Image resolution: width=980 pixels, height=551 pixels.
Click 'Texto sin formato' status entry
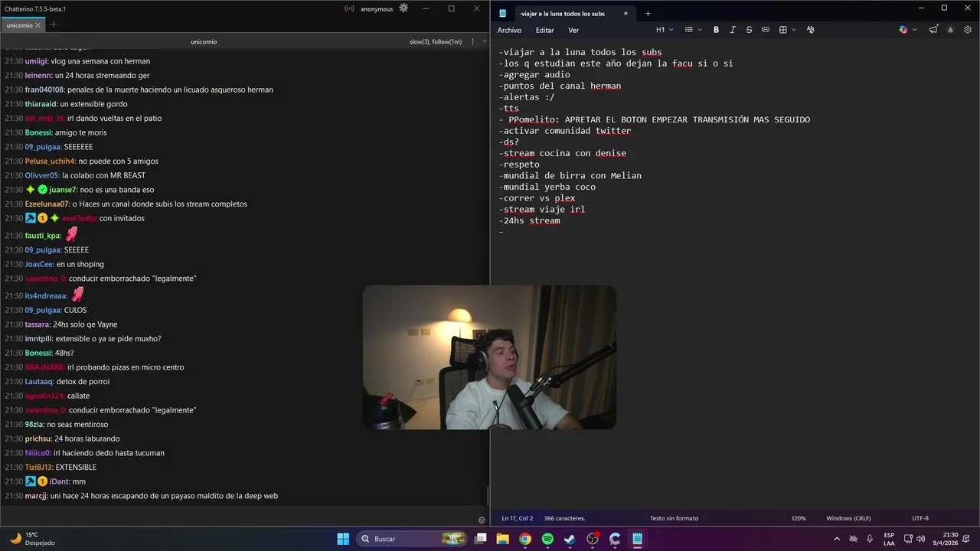point(674,518)
